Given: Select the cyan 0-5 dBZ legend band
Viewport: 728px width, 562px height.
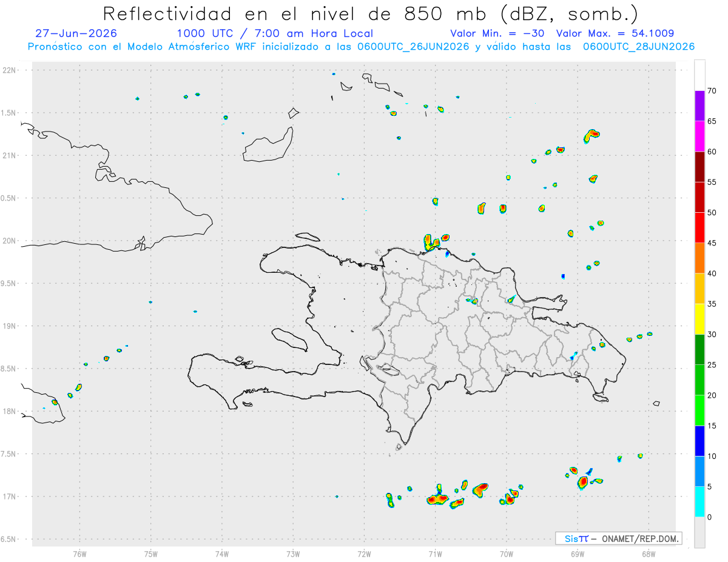Looking at the screenshot, I should tap(699, 502).
